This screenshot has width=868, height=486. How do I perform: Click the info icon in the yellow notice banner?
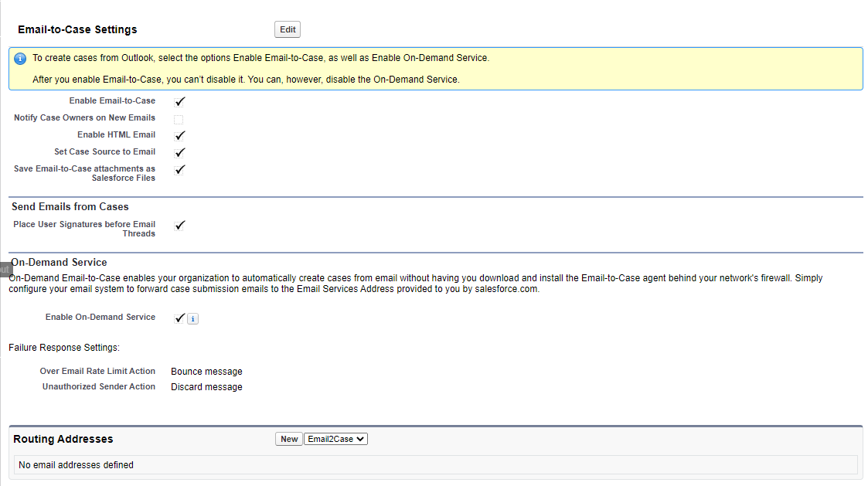click(x=20, y=59)
